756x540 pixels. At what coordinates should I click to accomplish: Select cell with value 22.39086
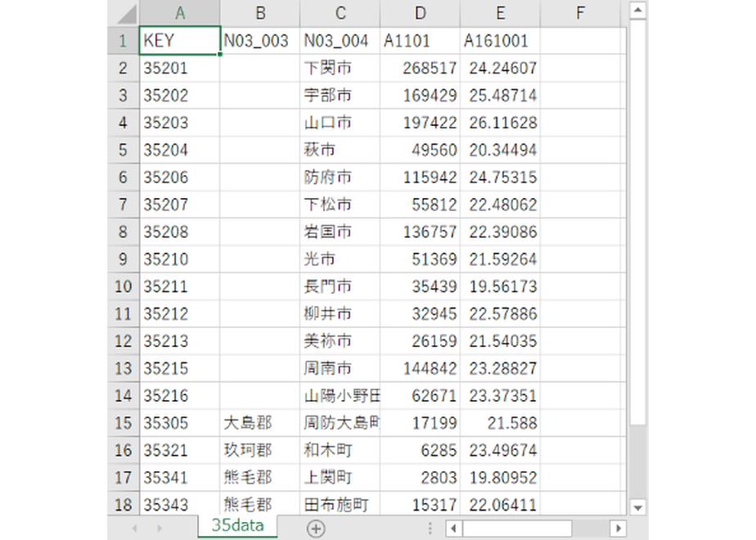pos(500,232)
